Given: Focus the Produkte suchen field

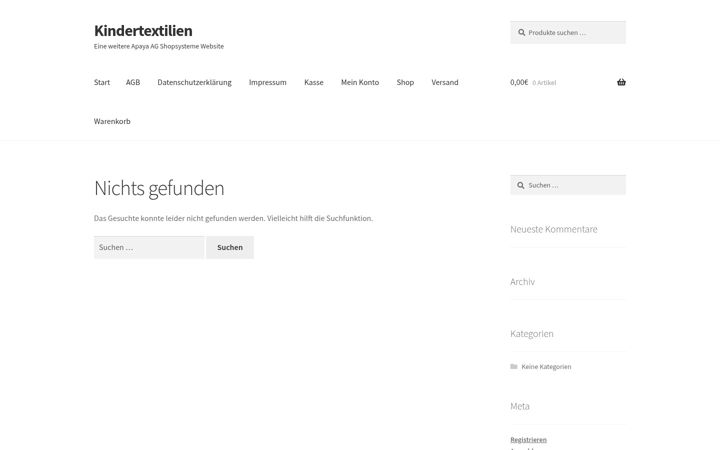Looking at the screenshot, I should click(x=568, y=33).
